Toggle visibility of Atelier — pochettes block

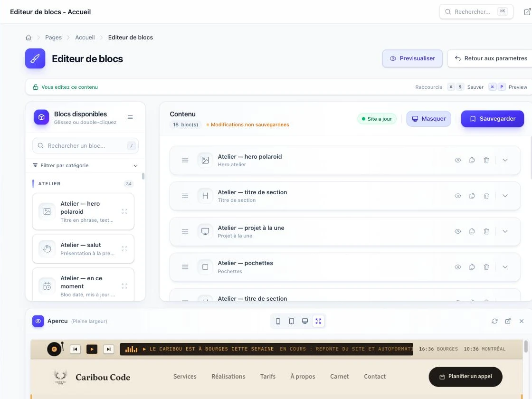[x=458, y=267]
